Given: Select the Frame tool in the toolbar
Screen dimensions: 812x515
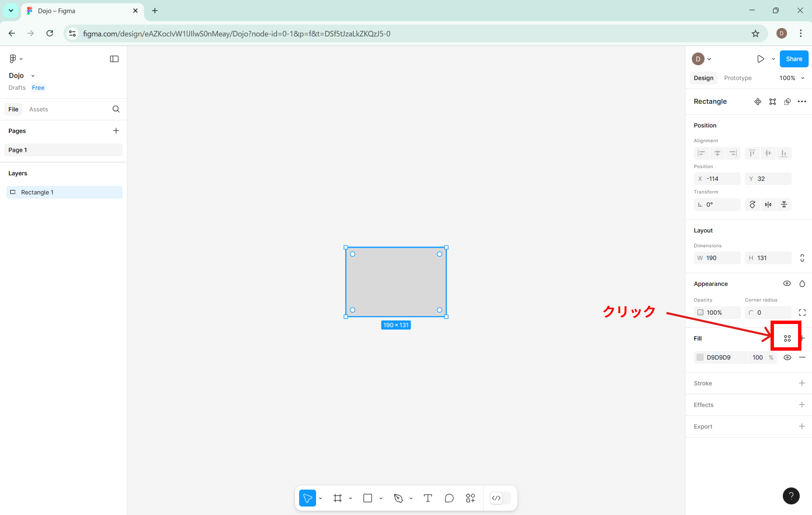Looking at the screenshot, I should [337, 498].
